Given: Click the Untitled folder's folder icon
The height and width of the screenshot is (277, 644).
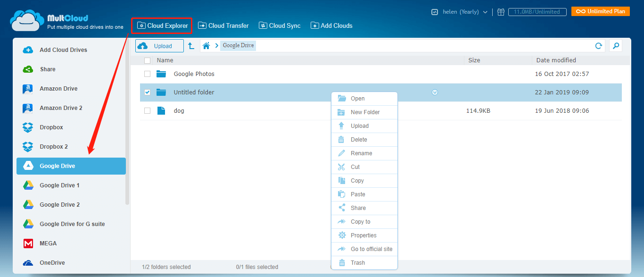Looking at the screenshot, I should click(x=161, y=92).
